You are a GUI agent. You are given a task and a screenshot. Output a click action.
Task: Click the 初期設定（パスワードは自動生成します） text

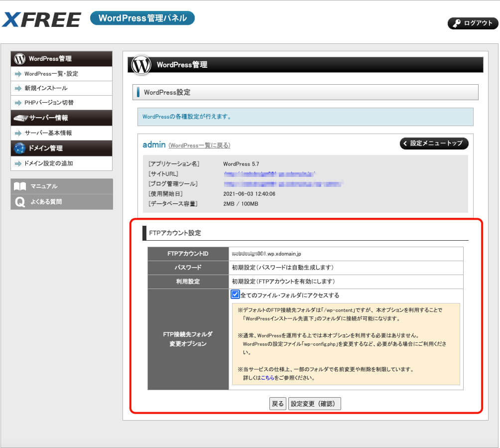[x=283, y=268]
